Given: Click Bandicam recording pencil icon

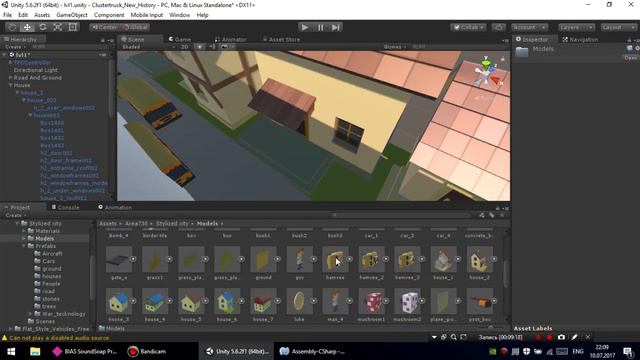Looking at the screenshot, I should point(574,337).
